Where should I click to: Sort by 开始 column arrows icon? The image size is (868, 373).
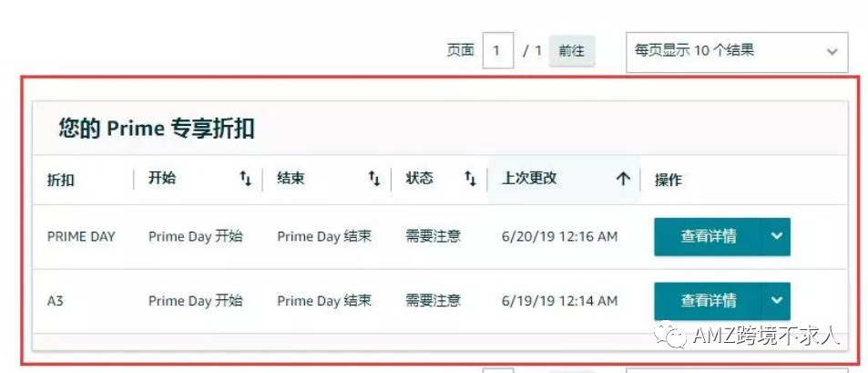(x=245, y=179)
